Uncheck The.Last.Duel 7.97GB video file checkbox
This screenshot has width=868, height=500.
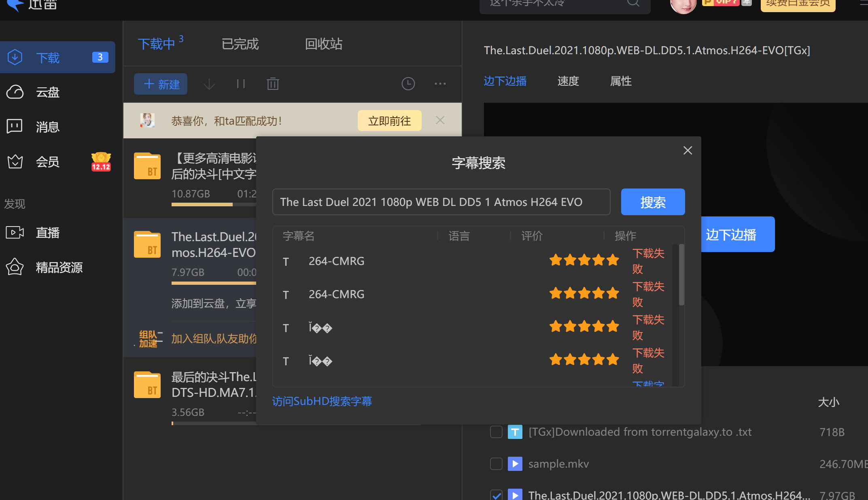(x=496, y=495)
